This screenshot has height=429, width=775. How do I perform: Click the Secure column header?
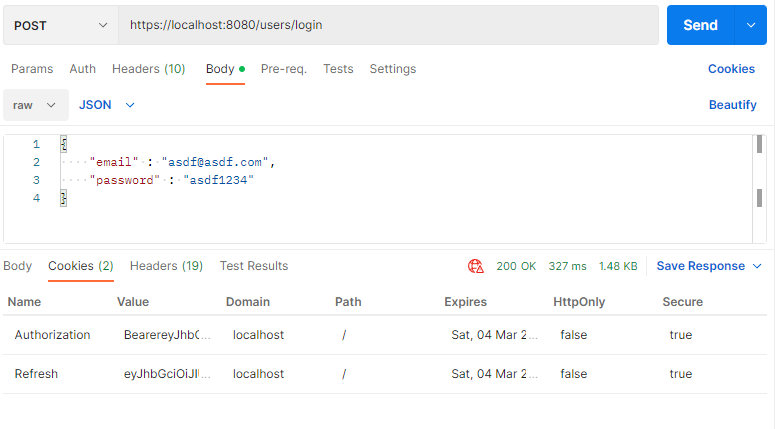point(683,302)
